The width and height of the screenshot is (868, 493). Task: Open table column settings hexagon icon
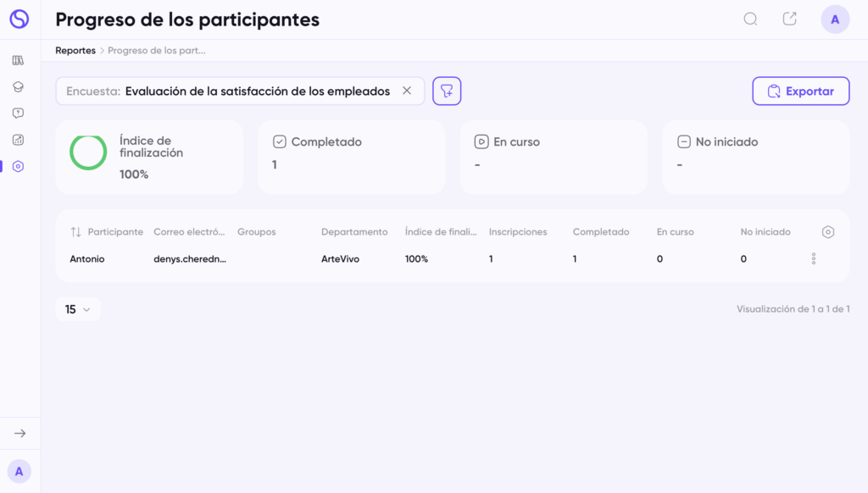pyautogui.click(x=828, y=232)
